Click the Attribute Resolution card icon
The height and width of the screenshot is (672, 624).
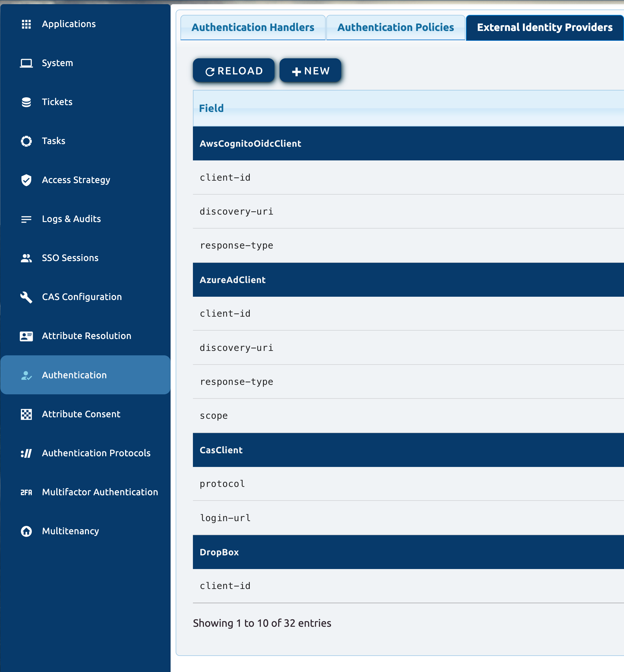click(x=26, y=336)
